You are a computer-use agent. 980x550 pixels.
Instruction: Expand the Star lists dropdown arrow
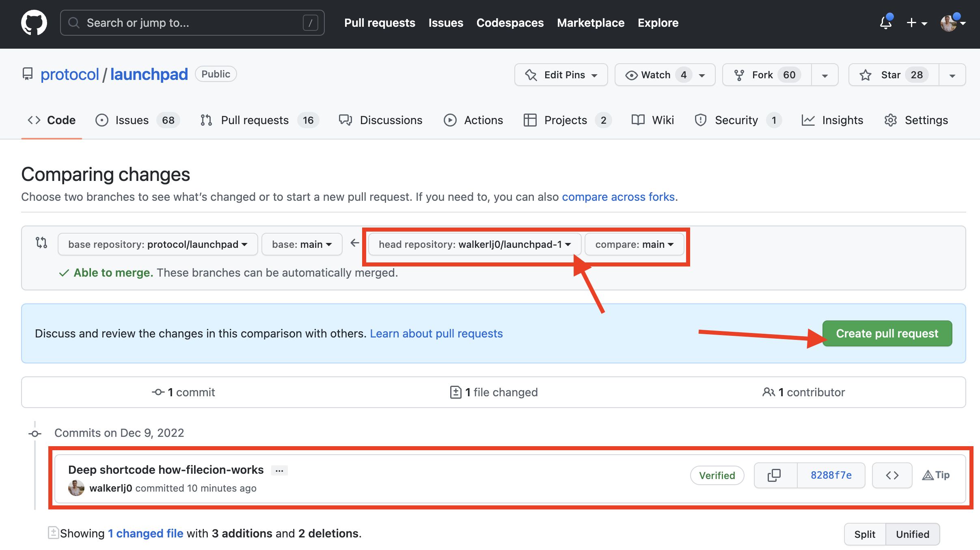pyautogui.click(x=952, y=75)
